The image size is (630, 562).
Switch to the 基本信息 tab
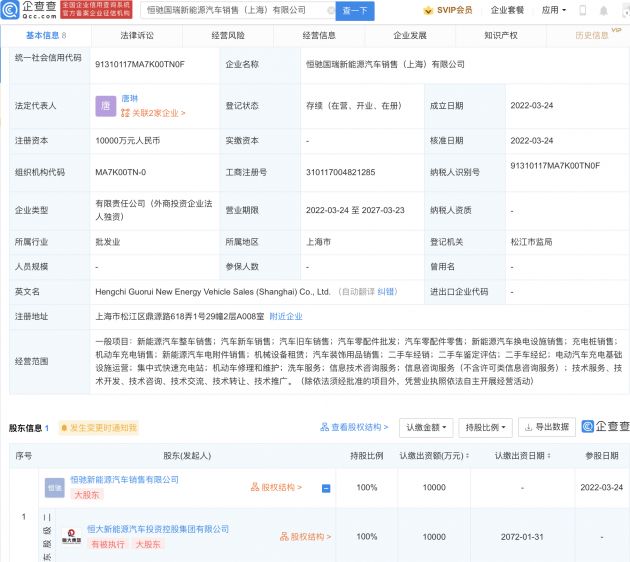pyautogui.click(x=46, y=36)
